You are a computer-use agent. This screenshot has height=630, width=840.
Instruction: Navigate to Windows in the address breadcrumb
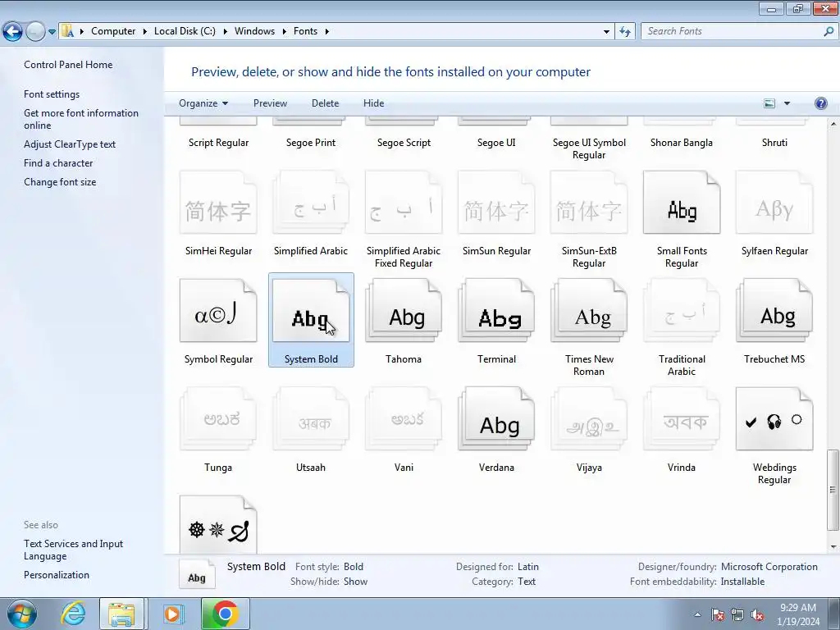[254, 31]
